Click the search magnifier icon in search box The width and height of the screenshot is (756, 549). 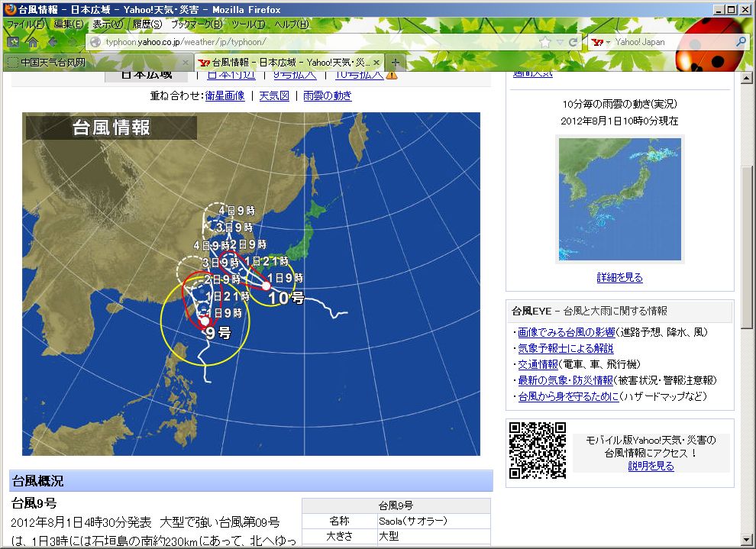point(740,43)
